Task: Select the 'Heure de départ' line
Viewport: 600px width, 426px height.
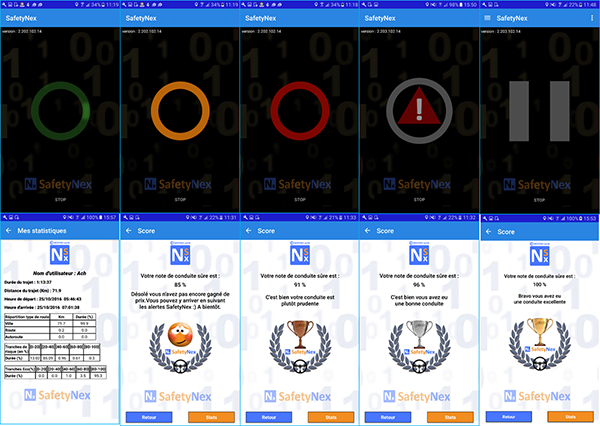Action: tap(42, 299)
